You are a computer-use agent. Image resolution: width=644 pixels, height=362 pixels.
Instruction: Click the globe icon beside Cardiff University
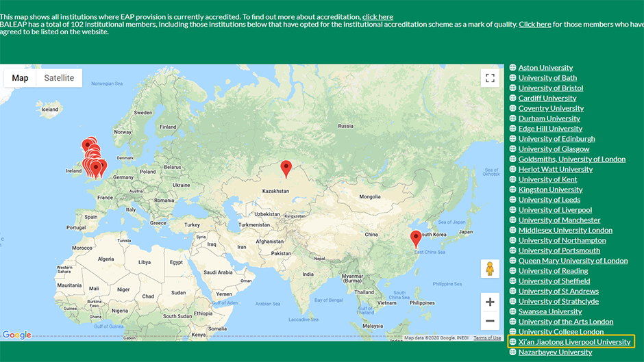[x=512, y=98]
